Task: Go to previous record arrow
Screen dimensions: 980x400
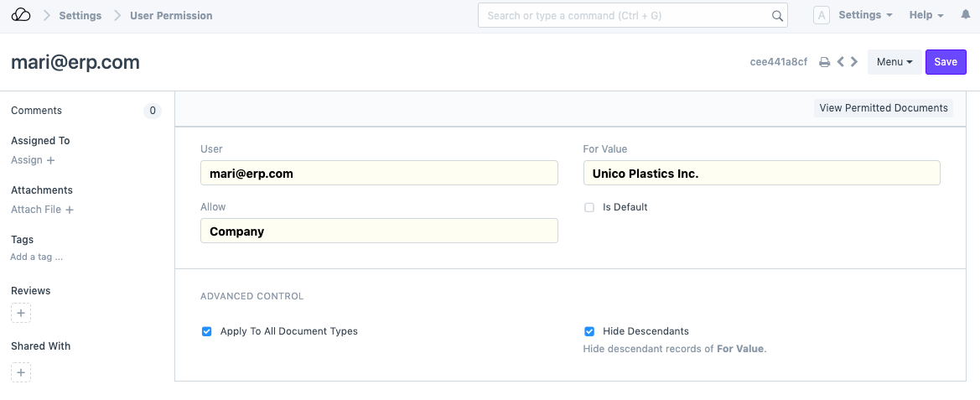Action: [840, 62]
